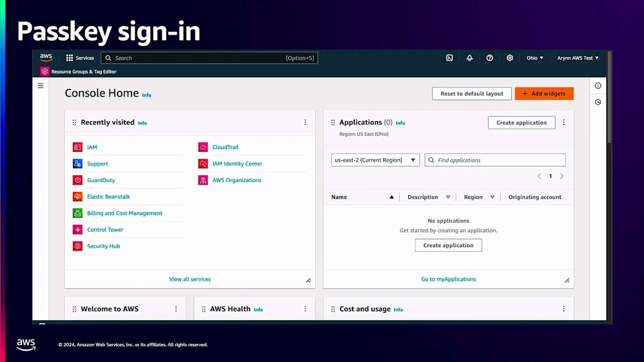Click Go to myApplications link
The height and width of the screenshot is (362, 644).
pos(449,279)
